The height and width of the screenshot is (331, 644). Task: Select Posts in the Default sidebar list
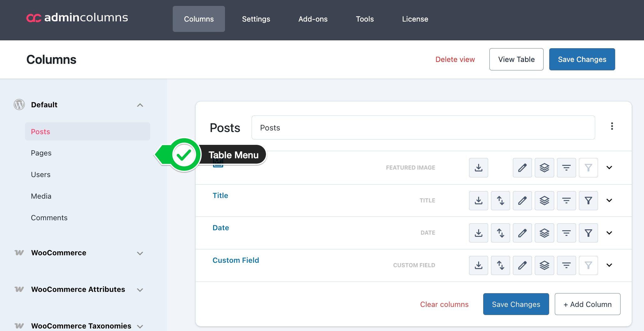[x=88, y=131]
